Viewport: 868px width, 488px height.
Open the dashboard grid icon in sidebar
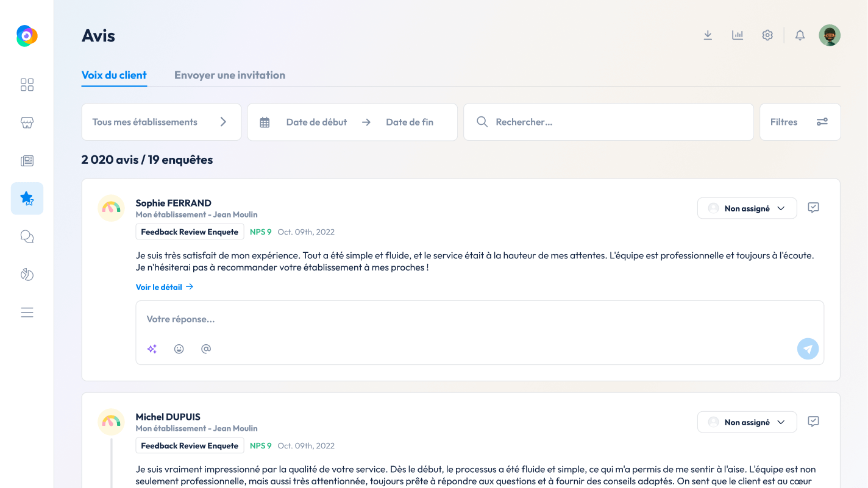[x=27, y=85]
